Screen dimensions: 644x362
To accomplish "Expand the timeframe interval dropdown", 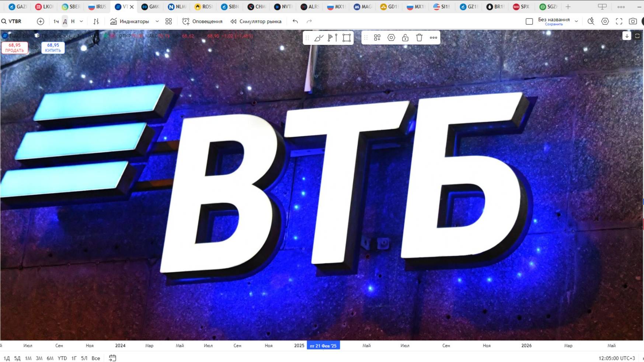I will click(81, 21).
